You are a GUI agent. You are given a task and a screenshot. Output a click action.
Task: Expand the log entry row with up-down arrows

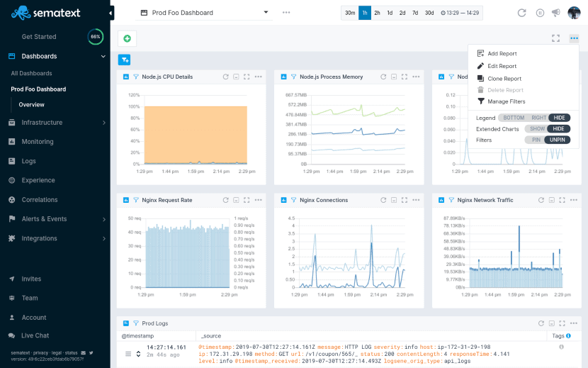click(138, 354)
